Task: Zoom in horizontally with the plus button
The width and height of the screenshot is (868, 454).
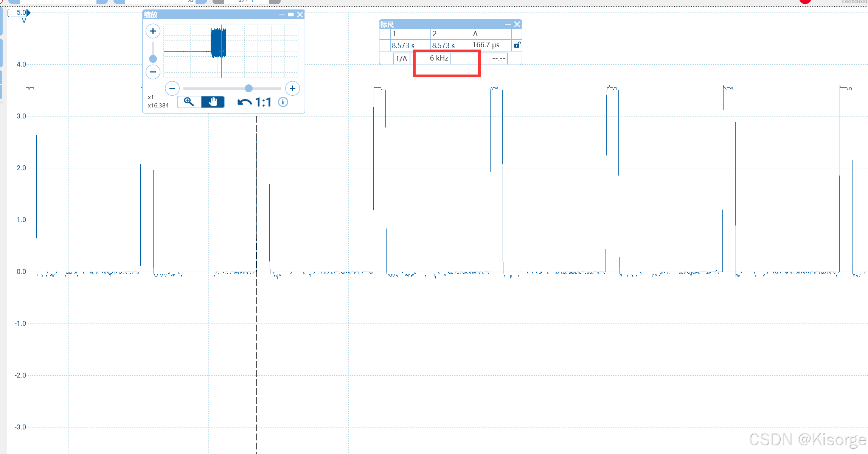Action: point(292,89)
